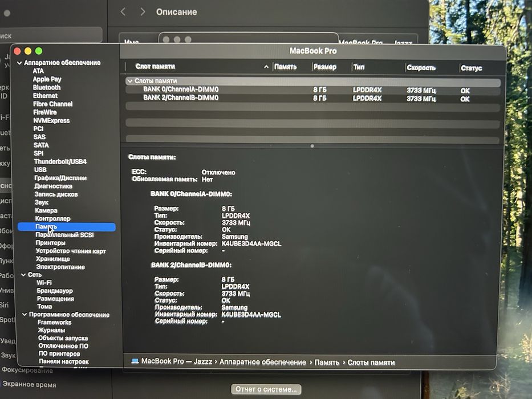This screenshot has height=399, width=532.
Task: Sort by Слот памяти column arrow
Action: 266,67
